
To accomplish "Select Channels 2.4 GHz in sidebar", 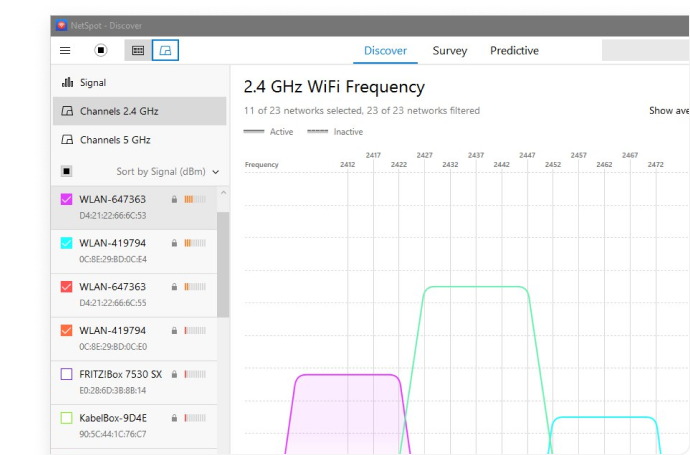I will pyautogui.click(x=118, y=111).
